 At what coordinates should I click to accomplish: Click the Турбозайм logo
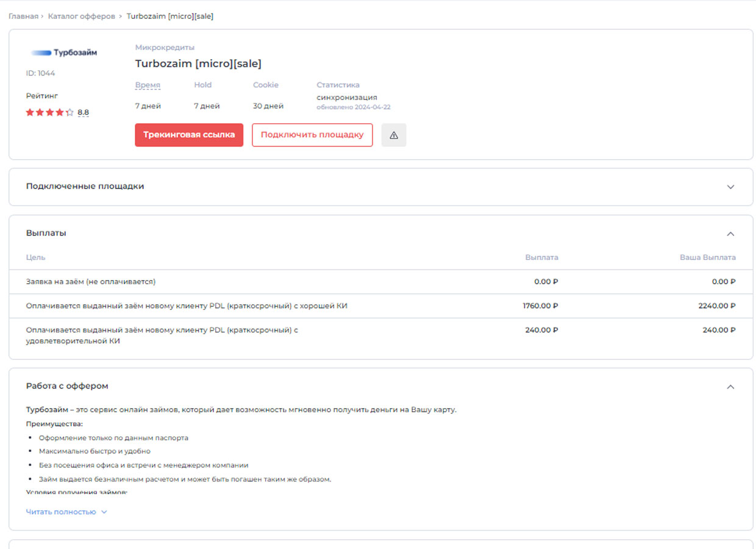(x=64, y=52)
